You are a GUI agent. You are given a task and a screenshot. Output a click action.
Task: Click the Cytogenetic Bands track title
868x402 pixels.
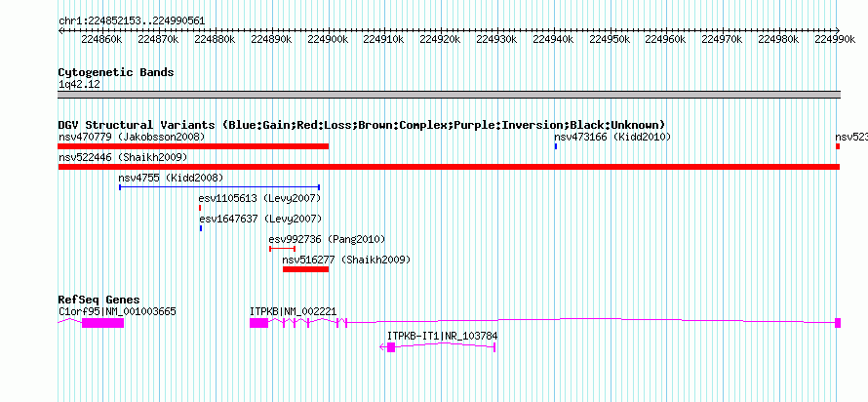click(116, 72)
